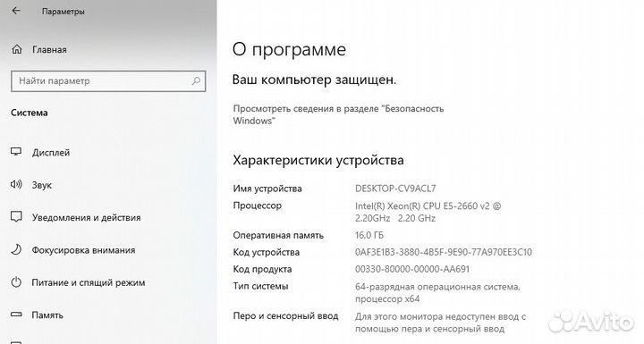Click the 64-разрядная операционная система value
644x344 pixels.
pyautogui.click(x=437, y=293)
